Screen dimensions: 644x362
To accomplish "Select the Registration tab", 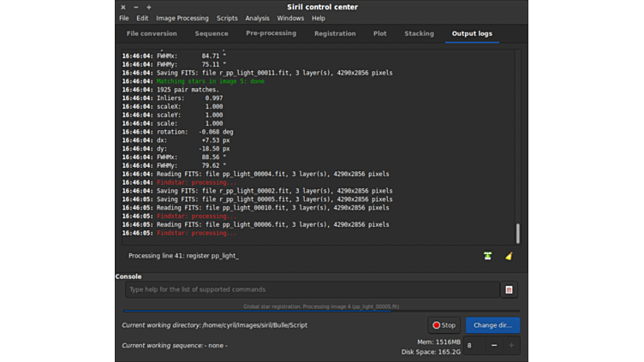I will 335,34.
